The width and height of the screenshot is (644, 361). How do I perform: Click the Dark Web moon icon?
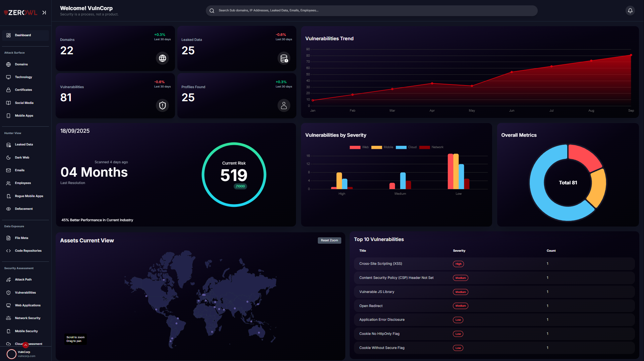tap(9, 158)
